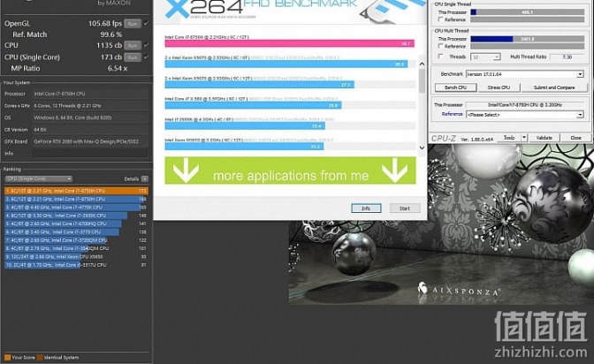Viewport: 594px width, 364px height.
Task: Select the Xeon X5650 ranking row
Action: pyautogui.click(x=76, y=257)
